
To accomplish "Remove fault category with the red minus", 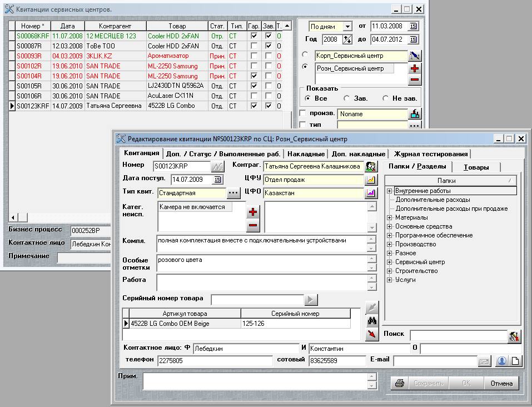I will 253,225.
